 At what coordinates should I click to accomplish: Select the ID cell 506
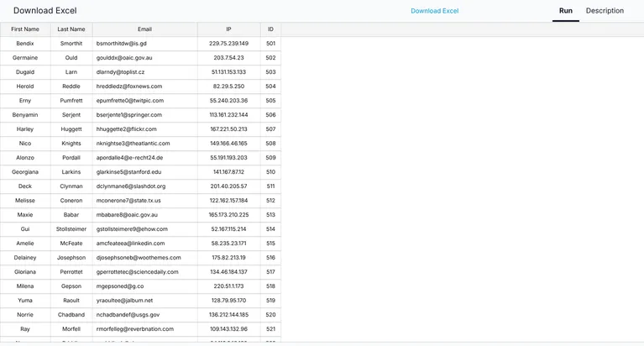[270, 115]
